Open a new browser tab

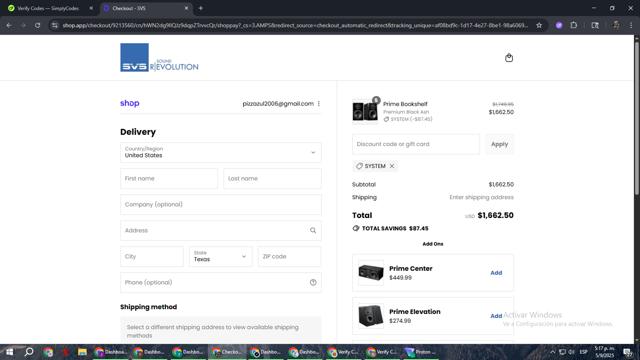coord(200,8)
